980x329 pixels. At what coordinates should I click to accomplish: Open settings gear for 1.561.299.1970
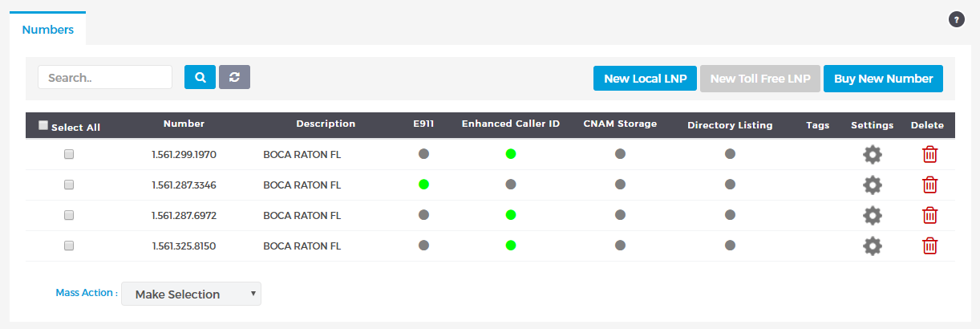coord(872,155)
